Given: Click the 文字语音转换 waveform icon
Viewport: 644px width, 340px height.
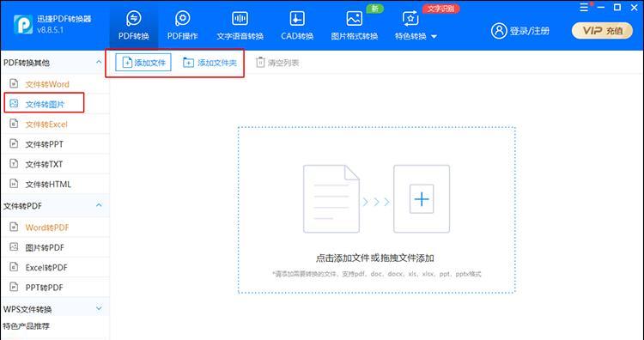Looking at the screenshot, I should click(240, 18).
